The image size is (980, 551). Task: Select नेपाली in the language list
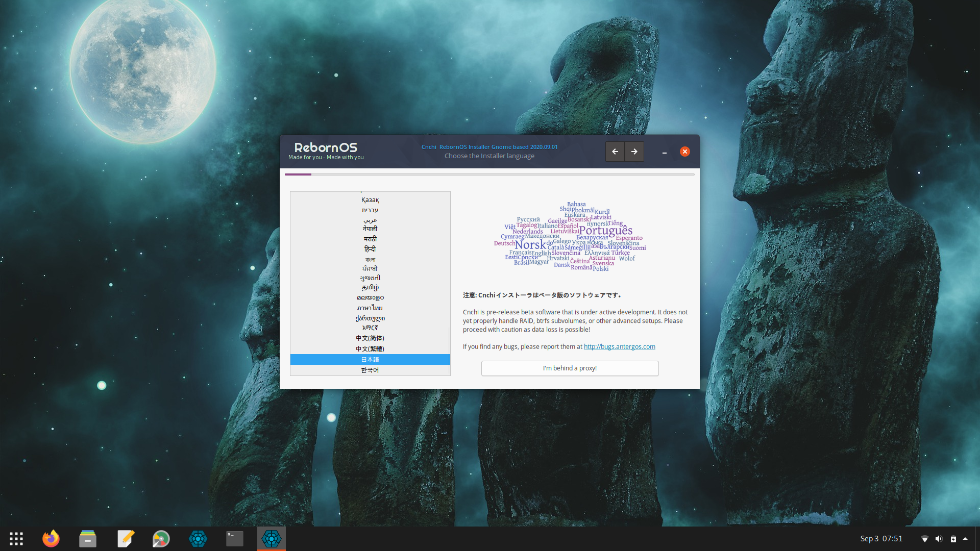pos(370,229)
